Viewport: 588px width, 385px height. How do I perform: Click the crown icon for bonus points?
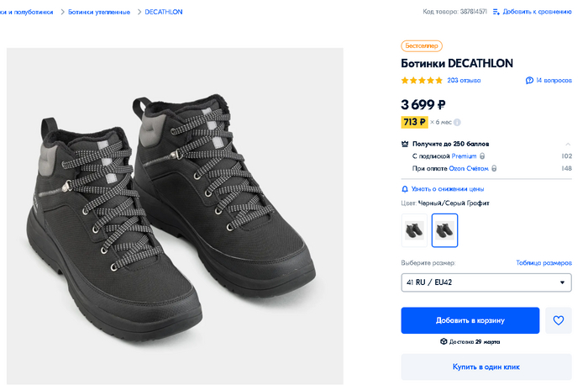tap(406, 144)
